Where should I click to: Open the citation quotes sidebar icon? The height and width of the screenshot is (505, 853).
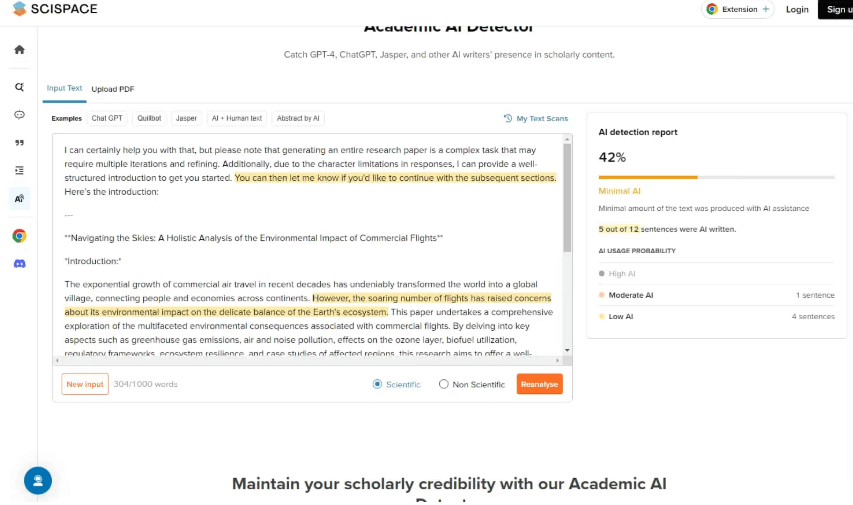19,143
